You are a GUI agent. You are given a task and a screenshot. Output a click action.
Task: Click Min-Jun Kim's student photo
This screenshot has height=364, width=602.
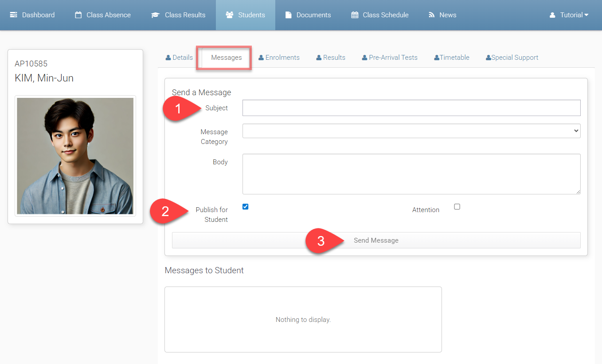(x=75, y=156)
